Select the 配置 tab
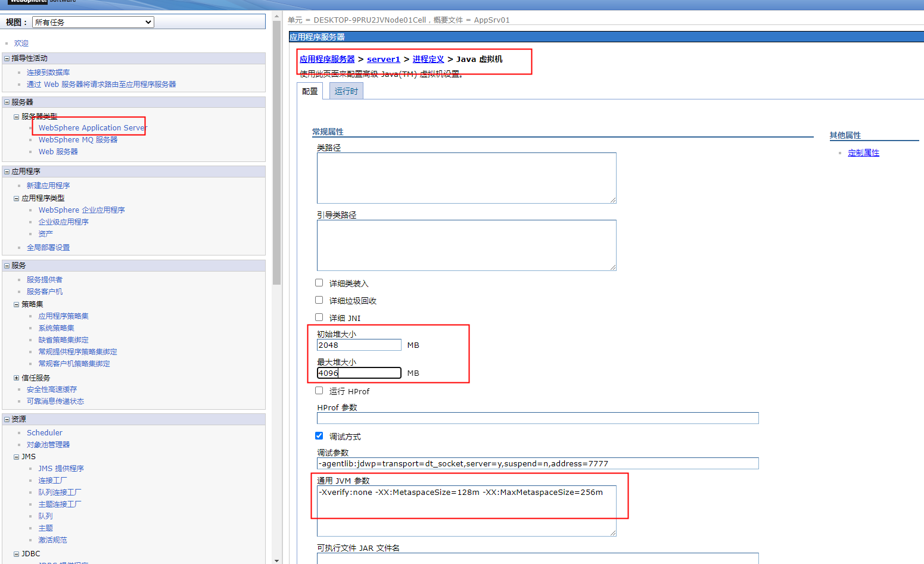The image size is (924, 564). [310, 91]
